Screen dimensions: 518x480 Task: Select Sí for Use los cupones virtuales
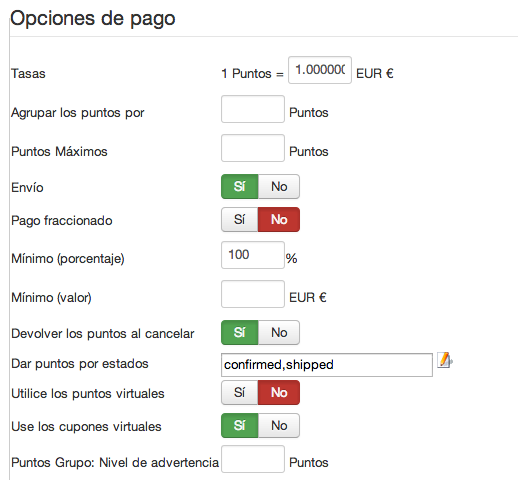240,426
